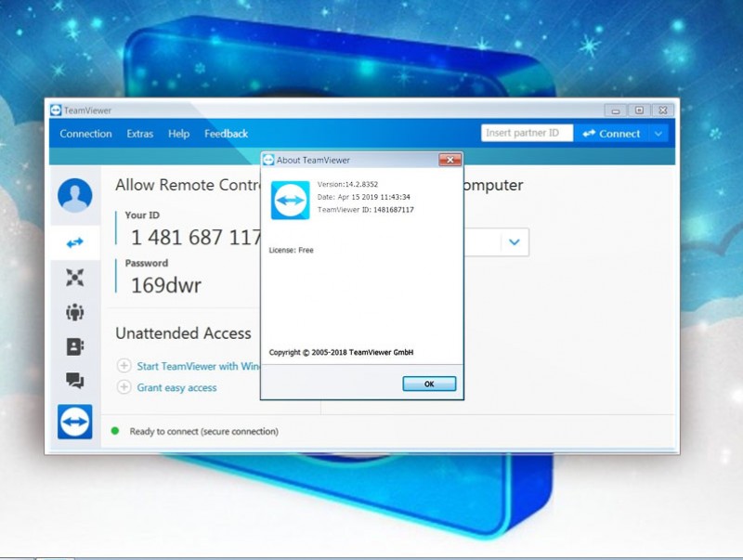
Task: Open Computers & Contacts sidebar icon
Action: (75, 346)
